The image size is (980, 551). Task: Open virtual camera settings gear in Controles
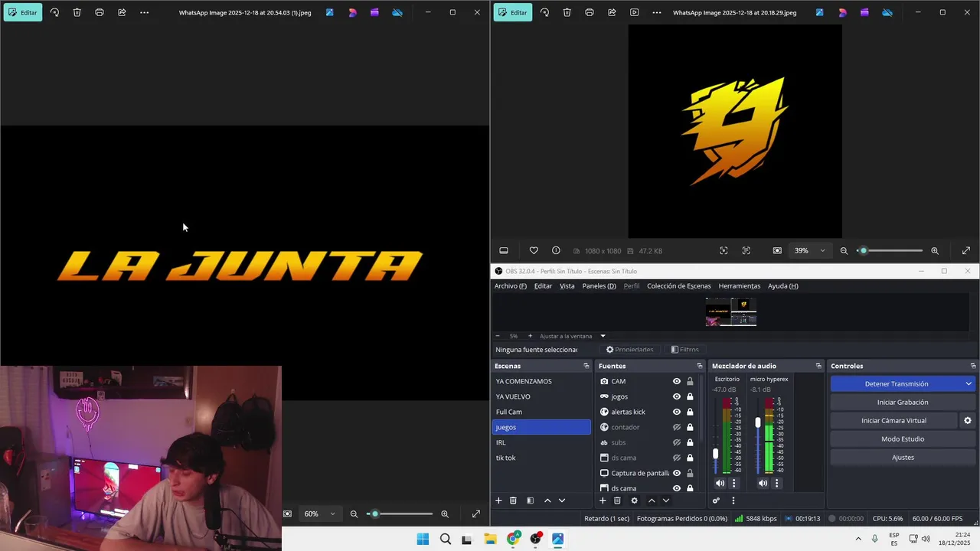(x=967, y=420)
